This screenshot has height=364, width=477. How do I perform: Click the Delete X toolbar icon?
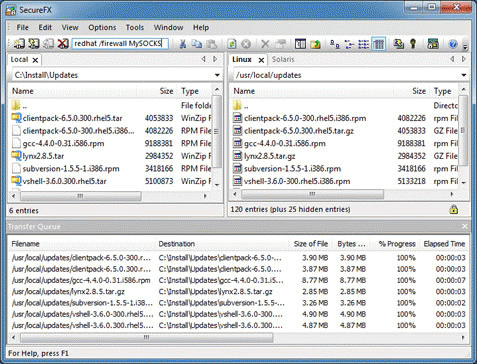point(265,44)
